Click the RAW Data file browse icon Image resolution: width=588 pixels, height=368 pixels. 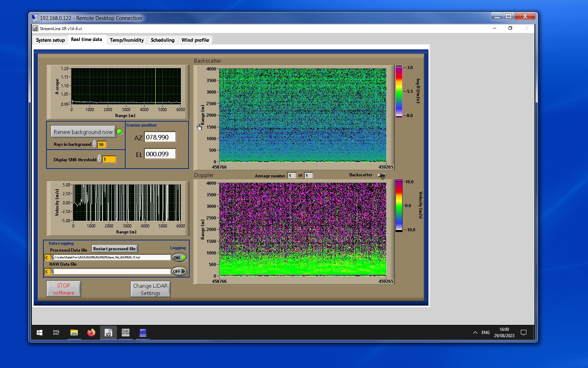click(52, 272)
